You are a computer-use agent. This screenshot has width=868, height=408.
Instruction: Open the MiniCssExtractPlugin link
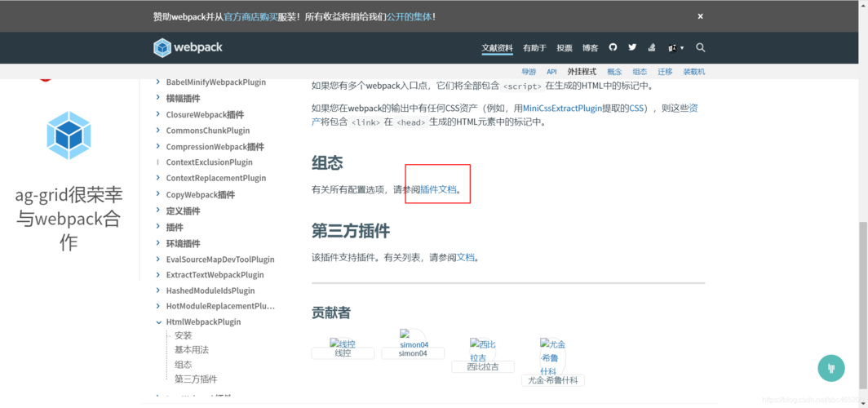(x=562, y=109)
